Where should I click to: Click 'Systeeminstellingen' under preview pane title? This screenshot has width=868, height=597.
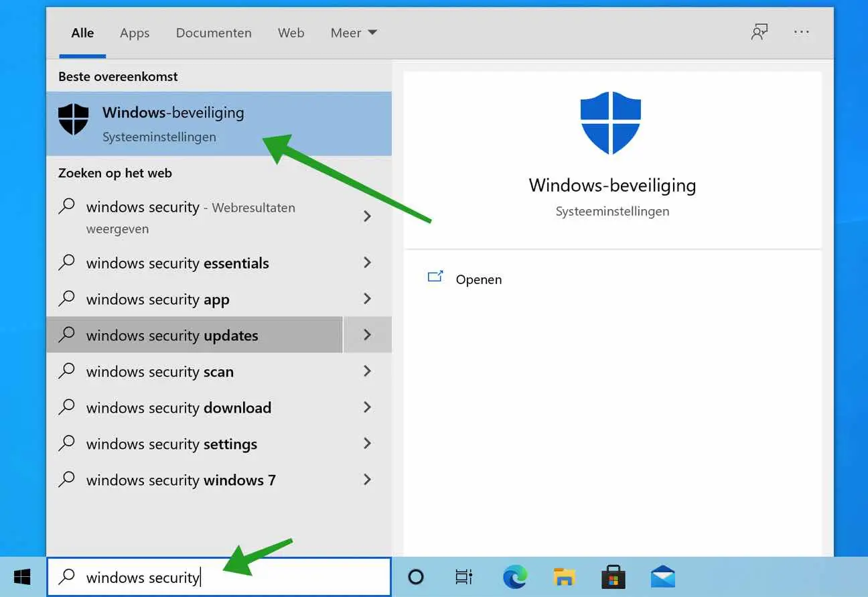coord(612,212)
